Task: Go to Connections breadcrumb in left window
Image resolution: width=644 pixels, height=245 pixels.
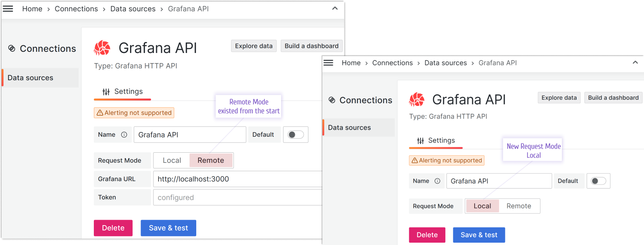Action: pos(76,9)
